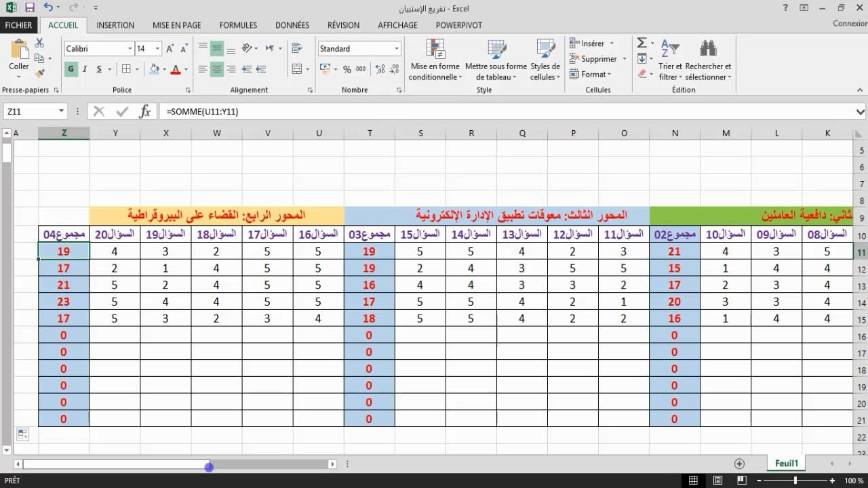
Task: Select the Feuil1 sheet tab
Action: 787,464
